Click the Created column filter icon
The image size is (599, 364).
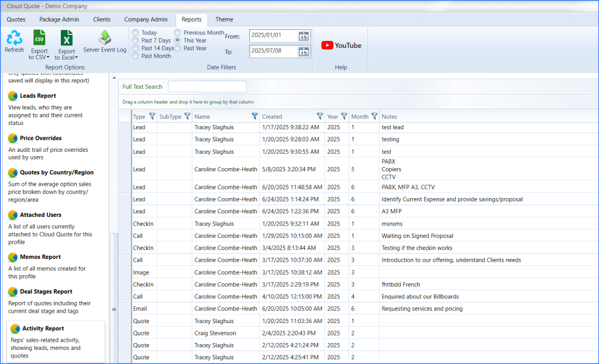(x=319, y=116)
